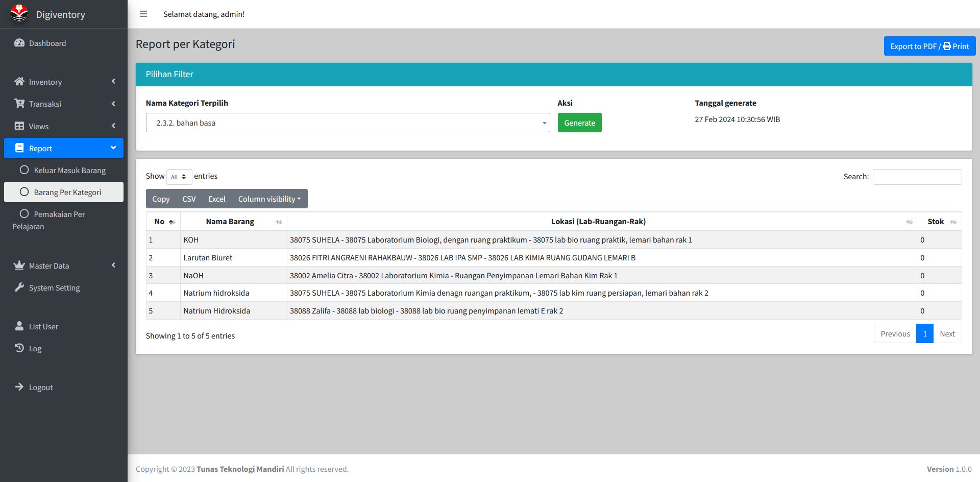Click the Digiventory logo icon
980x482 pixels.
(19, 14)
